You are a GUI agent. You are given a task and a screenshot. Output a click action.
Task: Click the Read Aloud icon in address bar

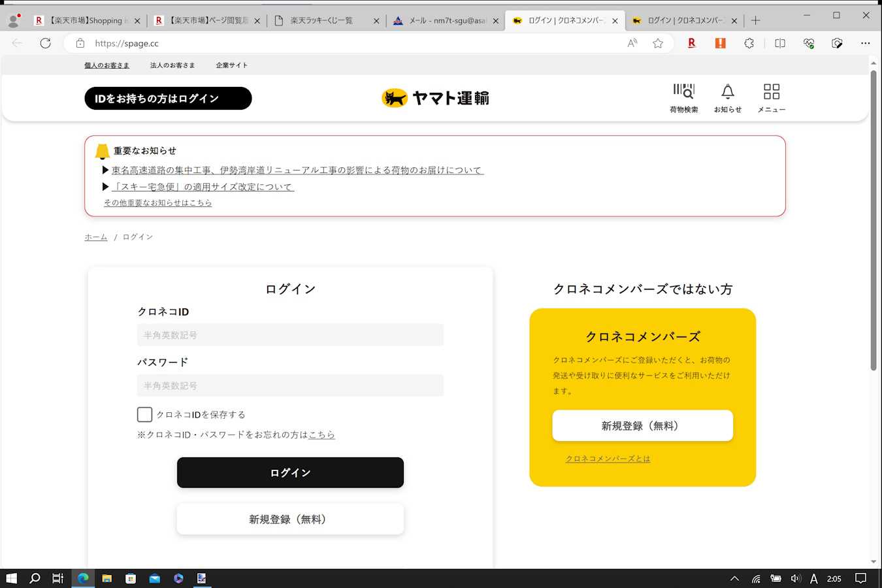632,43
